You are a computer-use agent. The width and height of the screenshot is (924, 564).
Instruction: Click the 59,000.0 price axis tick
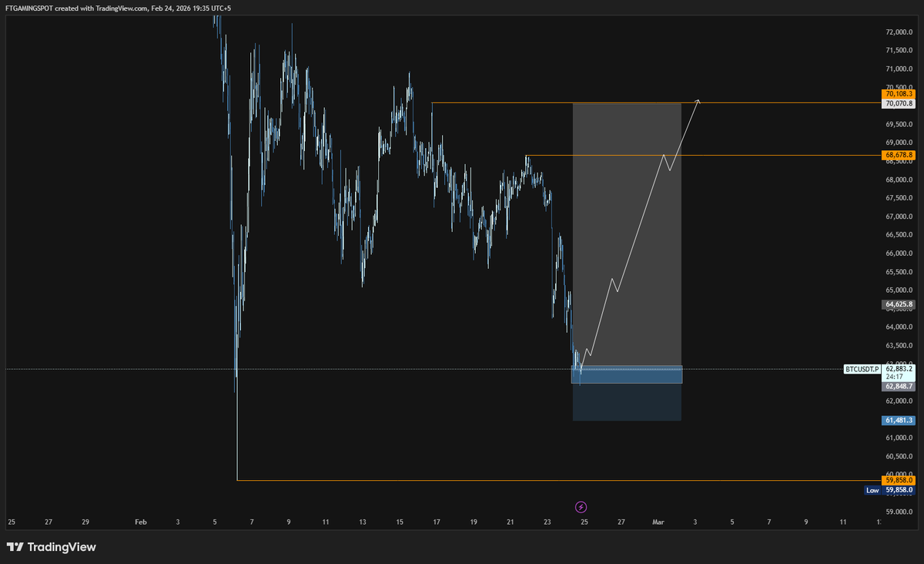pos(899,512)
